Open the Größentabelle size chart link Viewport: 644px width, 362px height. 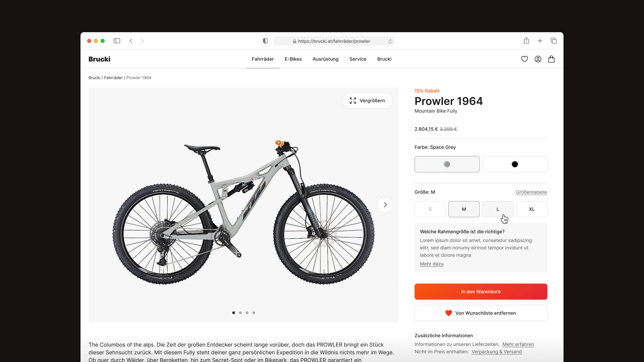(531, 192)
